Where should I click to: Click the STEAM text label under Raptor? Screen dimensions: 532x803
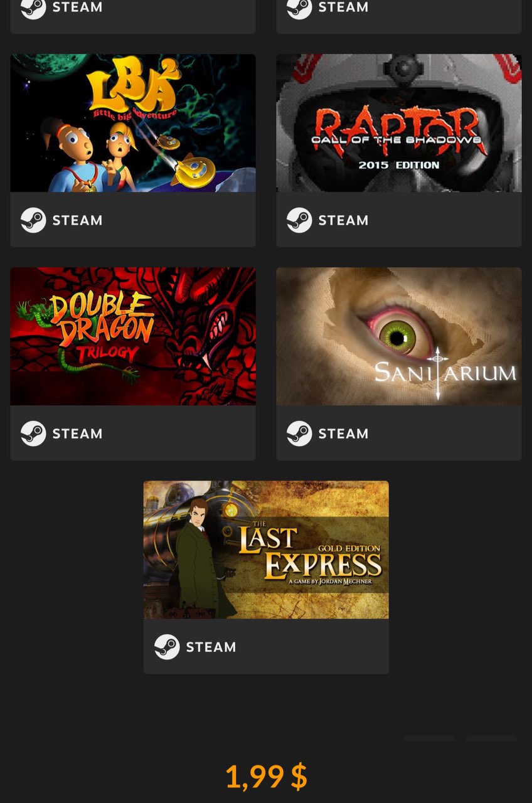[343, 220]
